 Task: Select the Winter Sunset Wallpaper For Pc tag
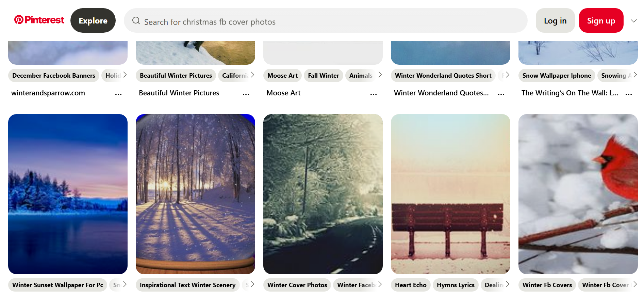pyautogui.click(x=57, y=285)
